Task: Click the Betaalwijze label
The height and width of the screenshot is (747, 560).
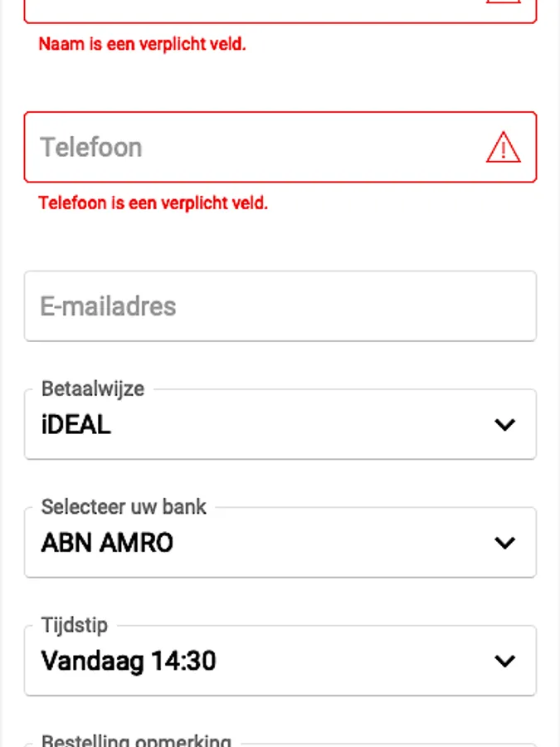Action: (93, 388)
